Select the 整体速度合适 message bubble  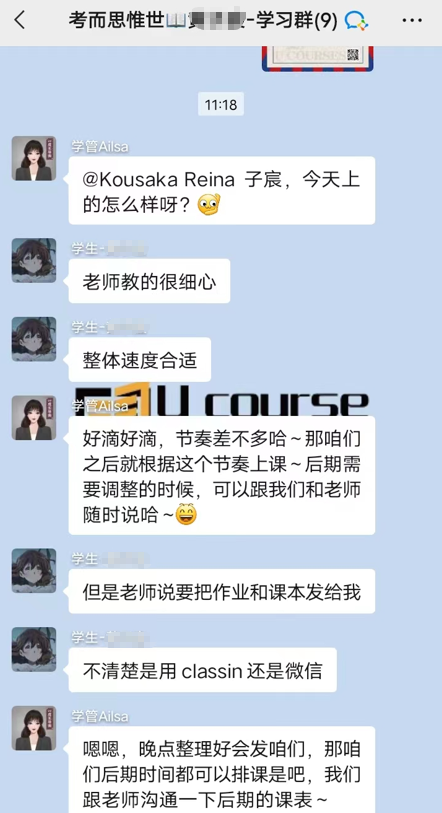[x=140, y=360]
